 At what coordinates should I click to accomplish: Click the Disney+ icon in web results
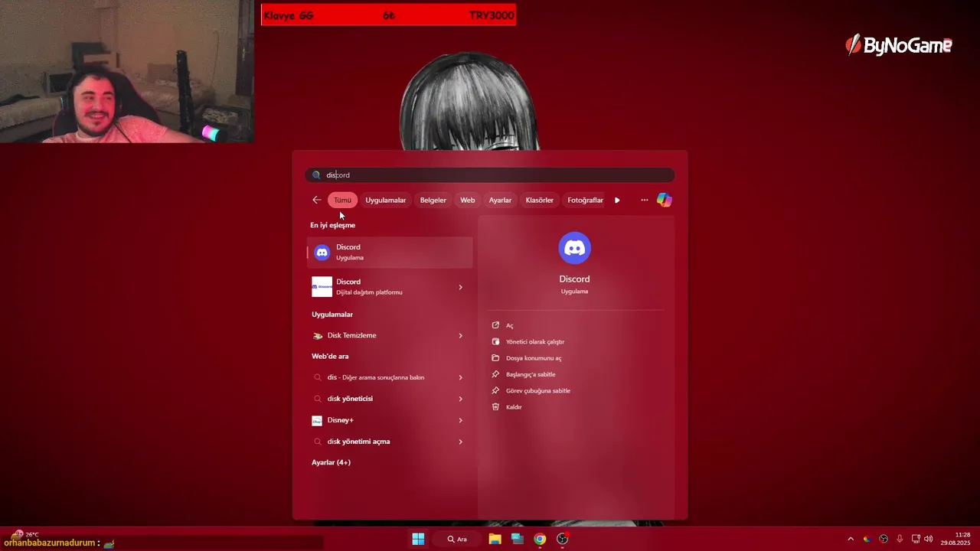pos(317,420)
